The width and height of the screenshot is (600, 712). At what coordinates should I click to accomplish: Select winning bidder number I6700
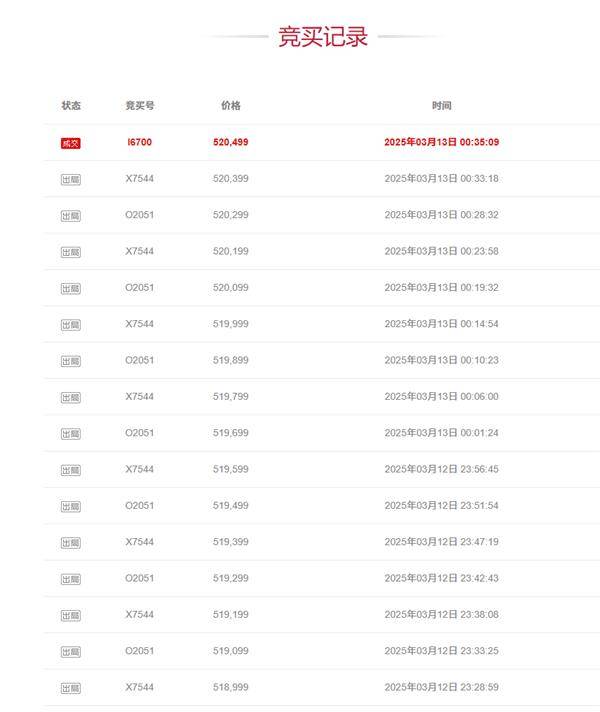coord(139,142)
